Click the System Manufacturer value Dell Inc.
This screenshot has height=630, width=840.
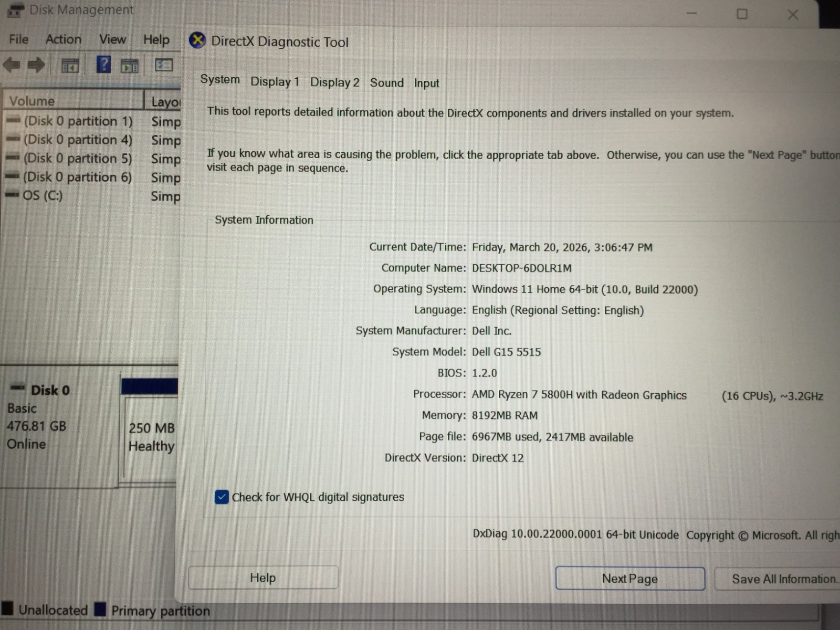[491, 331]
